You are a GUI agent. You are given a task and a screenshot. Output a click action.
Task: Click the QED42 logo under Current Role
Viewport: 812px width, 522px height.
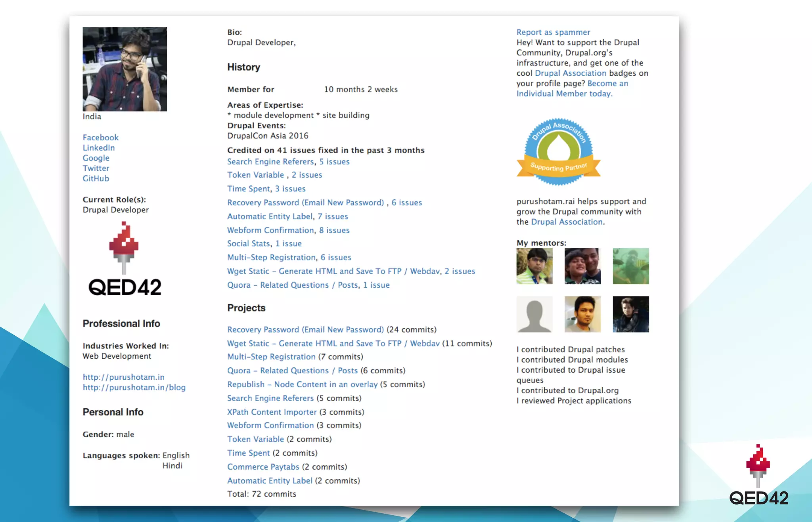click(124, 259)
